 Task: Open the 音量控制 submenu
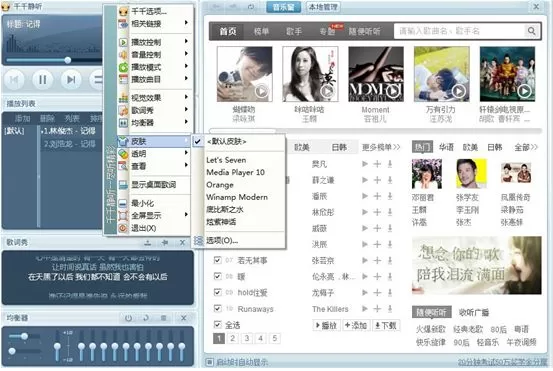pyautogui.click(x=156, y=55)
